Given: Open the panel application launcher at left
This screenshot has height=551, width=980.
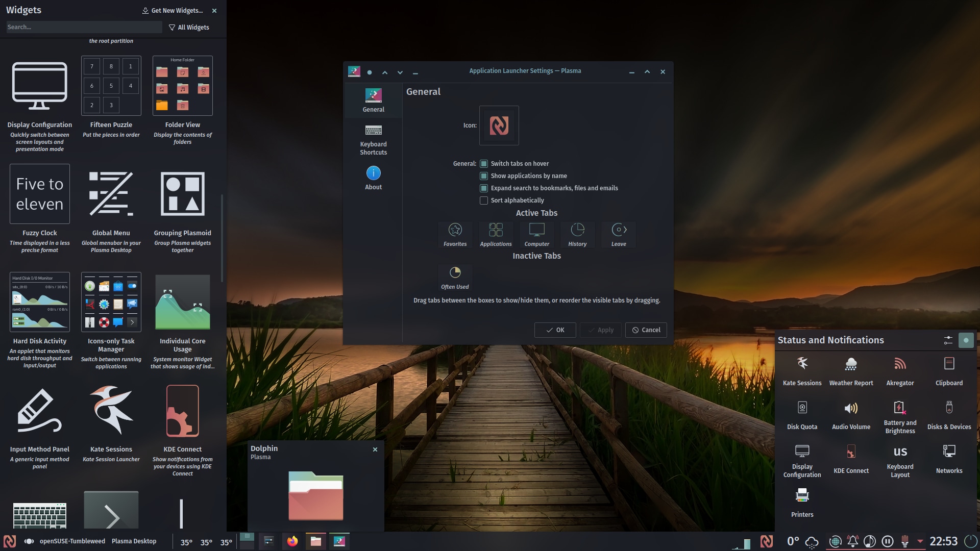Looking at the screenshot, I should 10,541.
